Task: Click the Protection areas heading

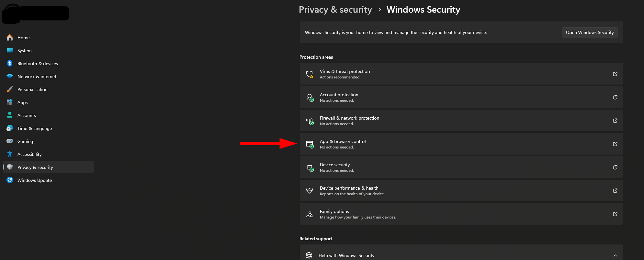Action: pos(316,57)
